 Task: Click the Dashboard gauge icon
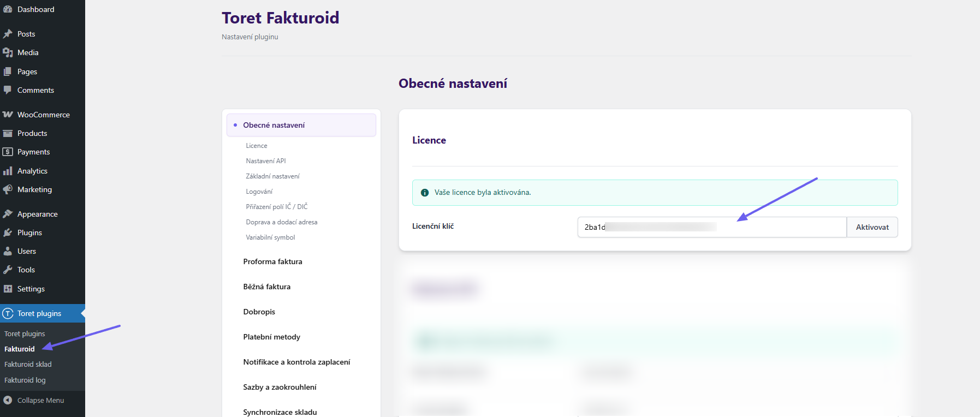[8, 9]
